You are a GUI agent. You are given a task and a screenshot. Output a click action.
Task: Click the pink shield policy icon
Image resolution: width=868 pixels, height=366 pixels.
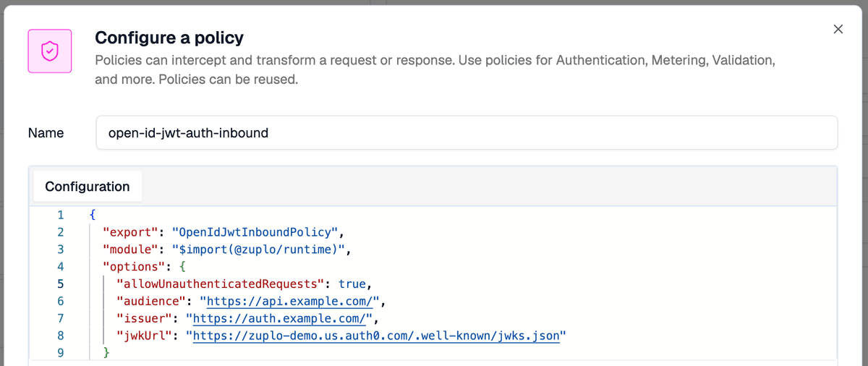pos(50,51)
